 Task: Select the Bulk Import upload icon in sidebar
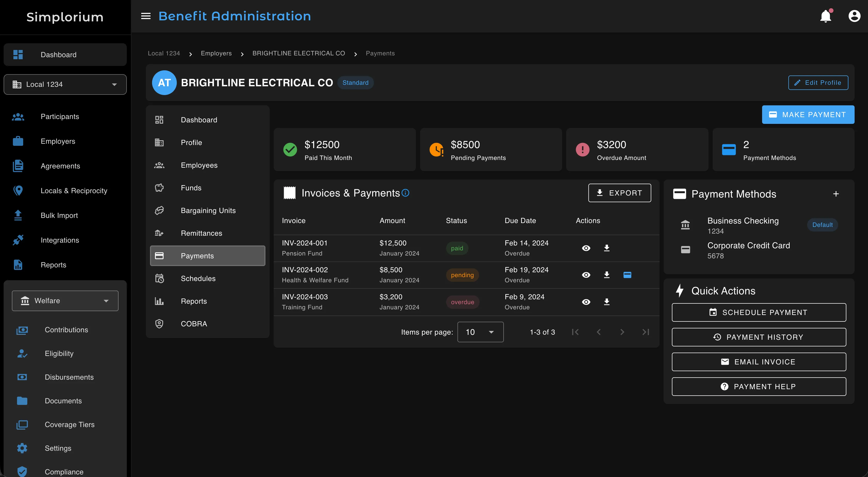18,215
